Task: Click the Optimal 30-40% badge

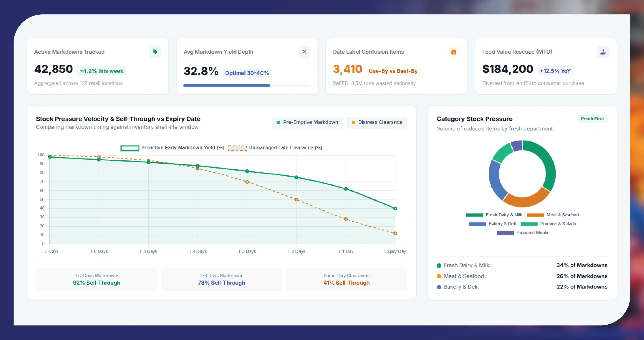Action: coord(247,73)
